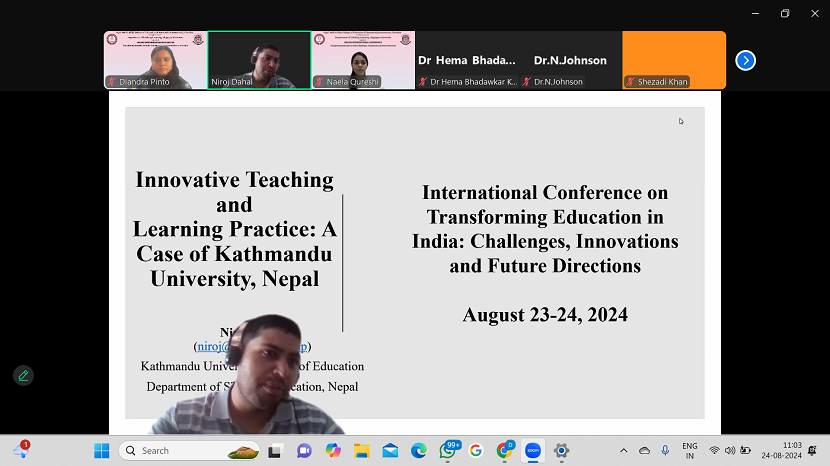The width and height of the screenshot is (830, 466).
Task: Open WhatsApp with 99+ notifications
Action: coord(448,450)
